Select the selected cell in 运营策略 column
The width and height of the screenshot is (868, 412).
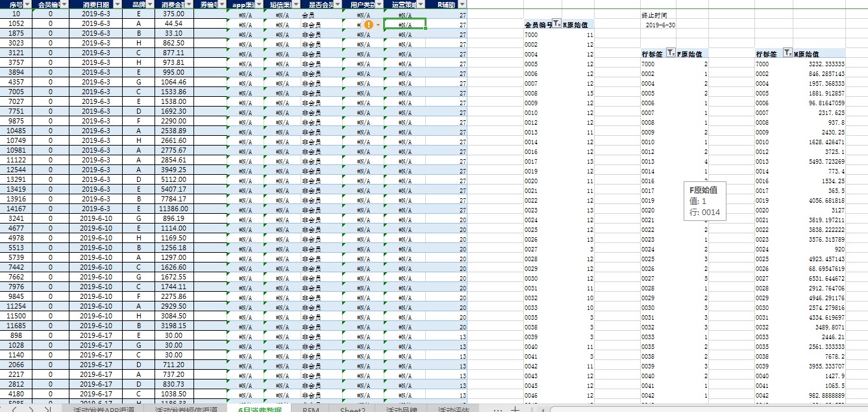pos(405,24)
